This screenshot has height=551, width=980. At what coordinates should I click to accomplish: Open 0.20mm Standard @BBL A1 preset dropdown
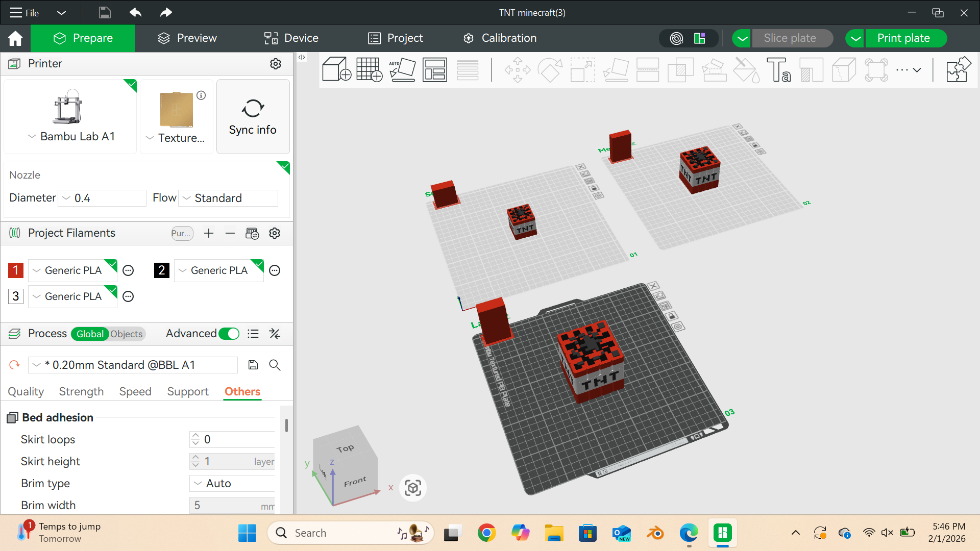tap(133, 365)
